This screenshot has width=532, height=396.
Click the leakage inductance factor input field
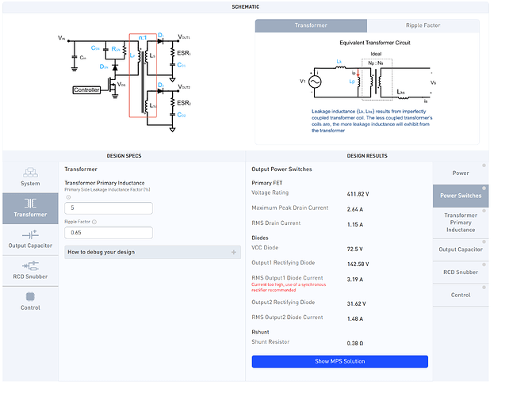[109, 208]
